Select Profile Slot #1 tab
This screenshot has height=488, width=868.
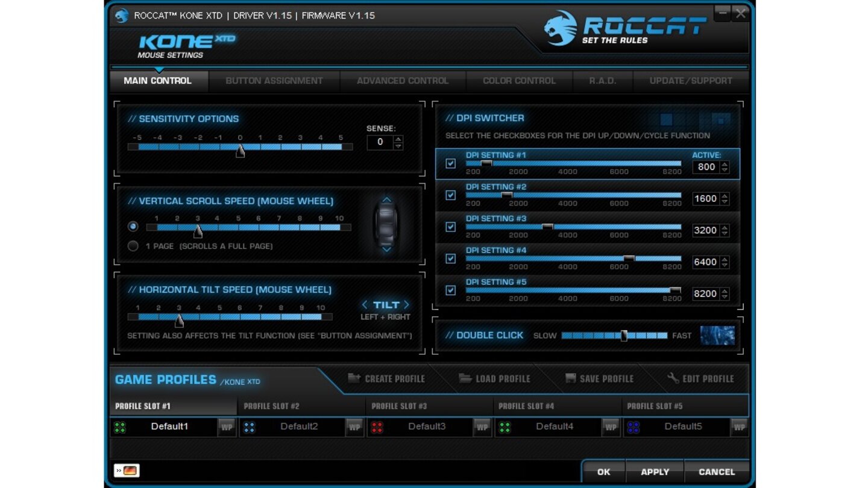click(x=174, y=406)
